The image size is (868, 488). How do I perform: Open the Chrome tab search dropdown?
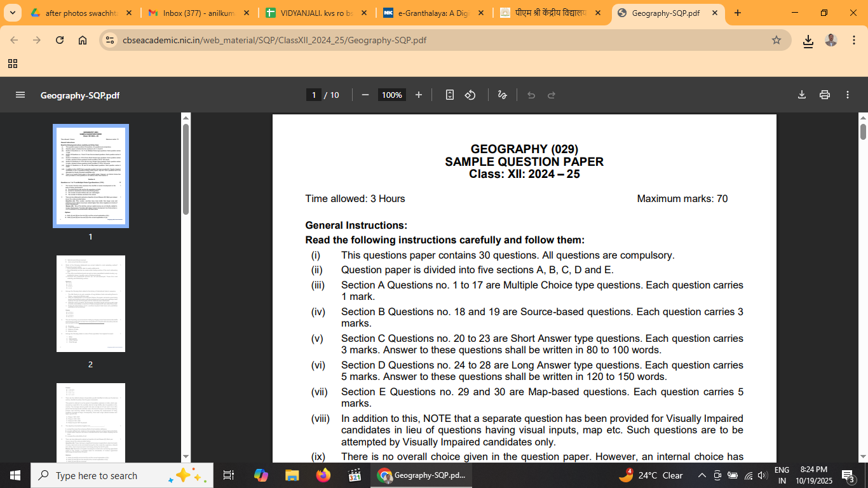point(13,13)
